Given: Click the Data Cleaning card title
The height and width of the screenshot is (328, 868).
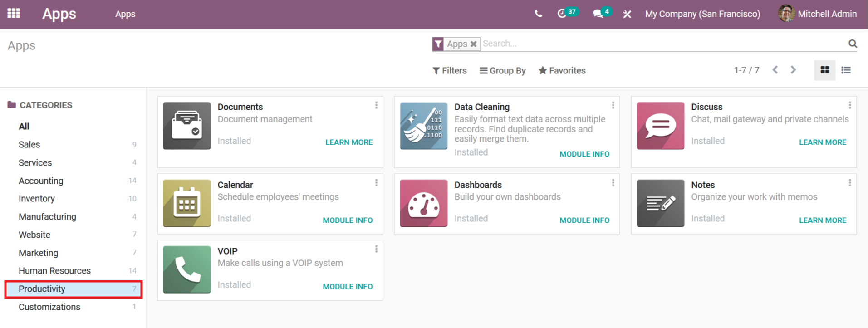Looking at the screenshot, I should pos(482,107).
